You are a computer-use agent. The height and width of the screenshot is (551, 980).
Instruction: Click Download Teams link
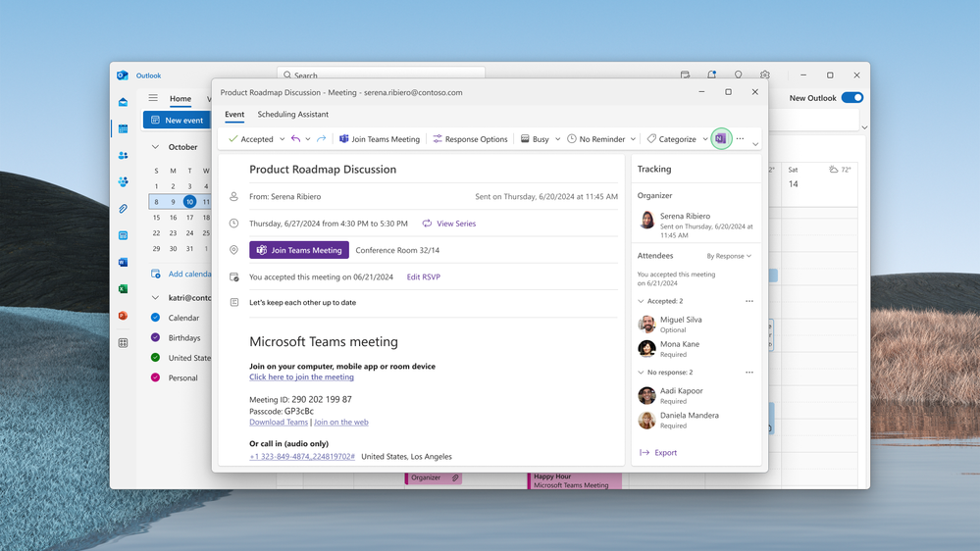point(279,422)
